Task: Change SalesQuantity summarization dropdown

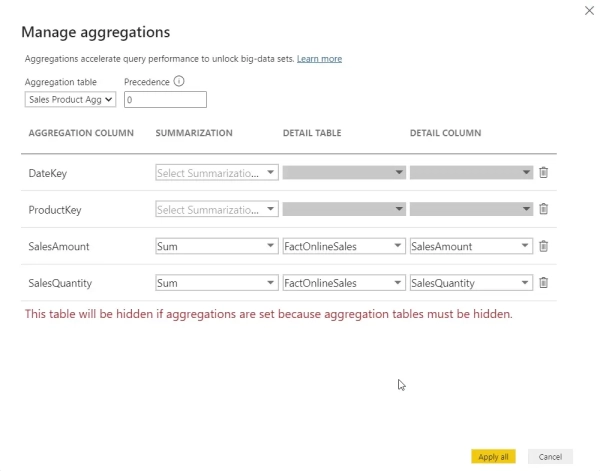Action: point(216,283)
